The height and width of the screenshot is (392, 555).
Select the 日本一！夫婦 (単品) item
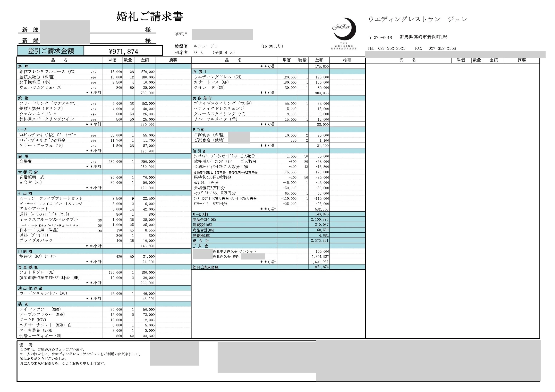39,230
